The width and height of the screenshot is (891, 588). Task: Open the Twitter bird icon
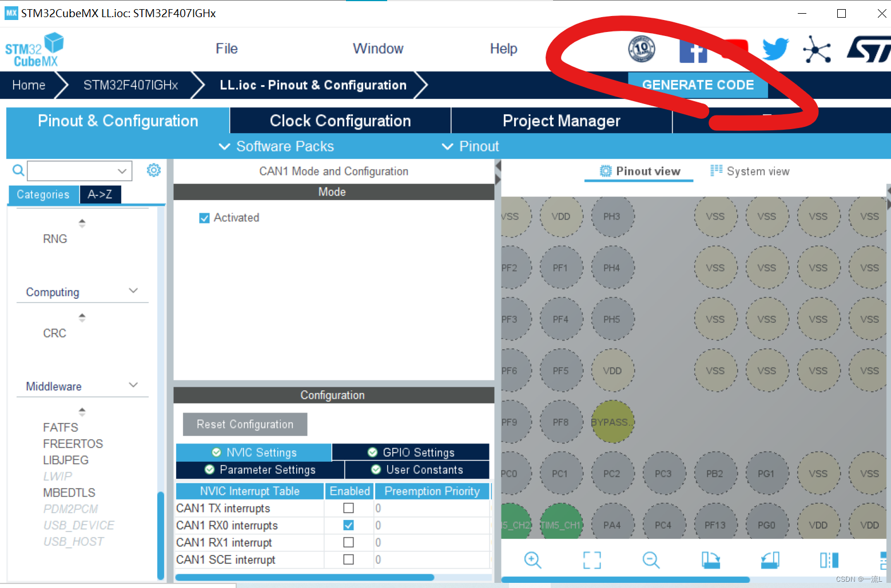click(x=775, y=49)
